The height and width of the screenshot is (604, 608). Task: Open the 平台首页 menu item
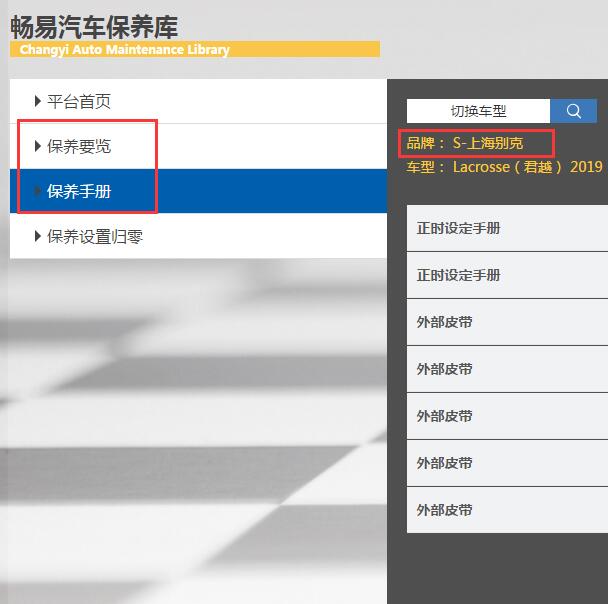tap(198, 101)
